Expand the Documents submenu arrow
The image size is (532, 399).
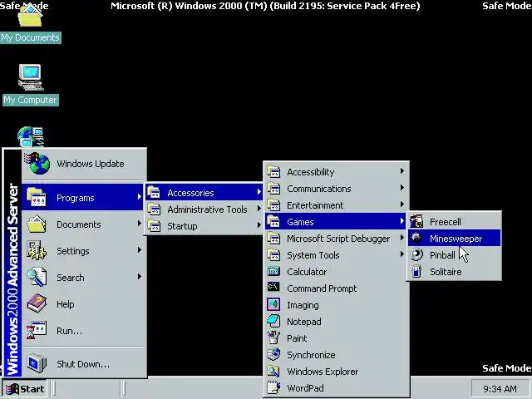(139, 224)
